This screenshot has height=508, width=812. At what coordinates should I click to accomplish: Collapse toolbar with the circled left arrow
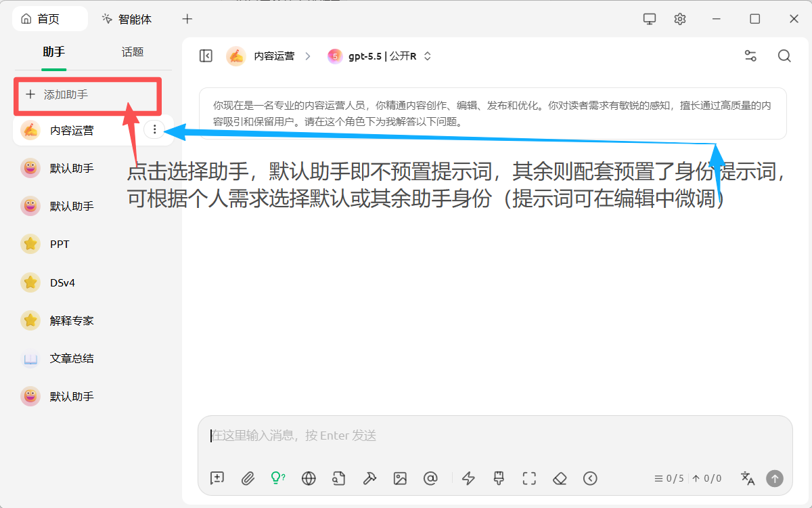pyautogui.click(x=590, y=478)
